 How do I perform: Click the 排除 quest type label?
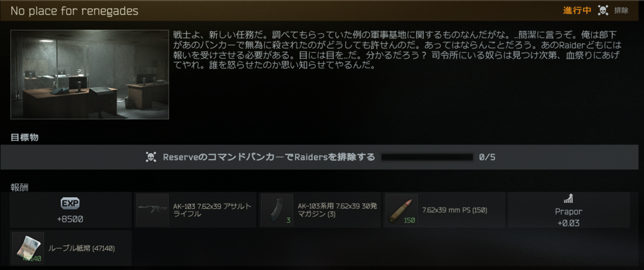point(621,11)
